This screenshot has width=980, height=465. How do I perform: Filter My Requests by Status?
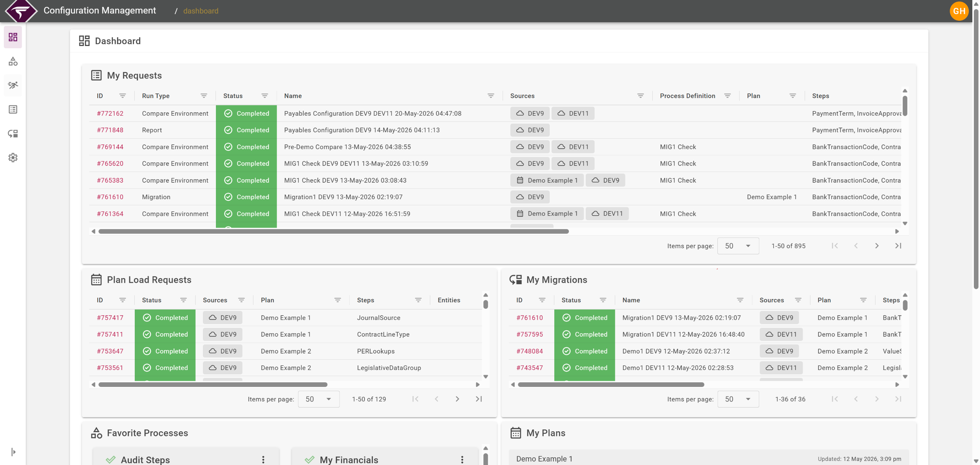coord(265,96)
